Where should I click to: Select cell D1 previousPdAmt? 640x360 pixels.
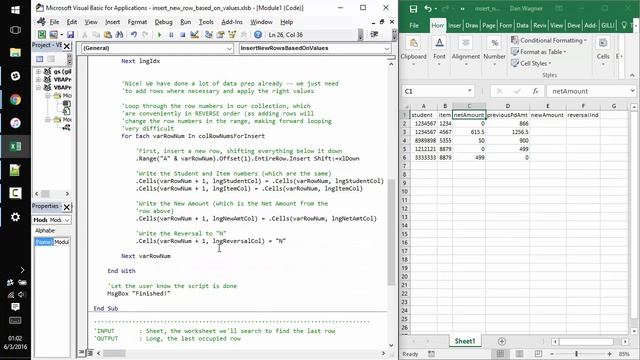coord(508,115)
